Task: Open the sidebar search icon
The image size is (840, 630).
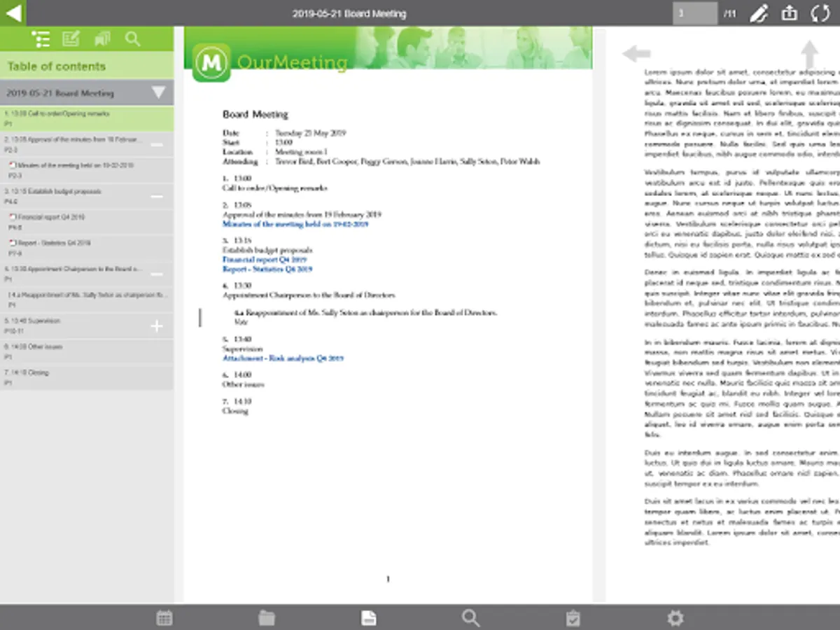Action: [x=132, y=39]
